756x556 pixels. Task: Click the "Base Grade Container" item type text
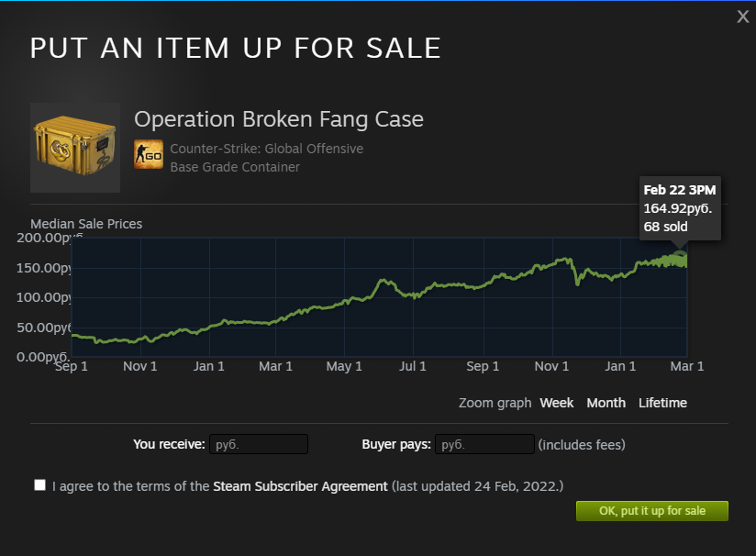[235, 167]
